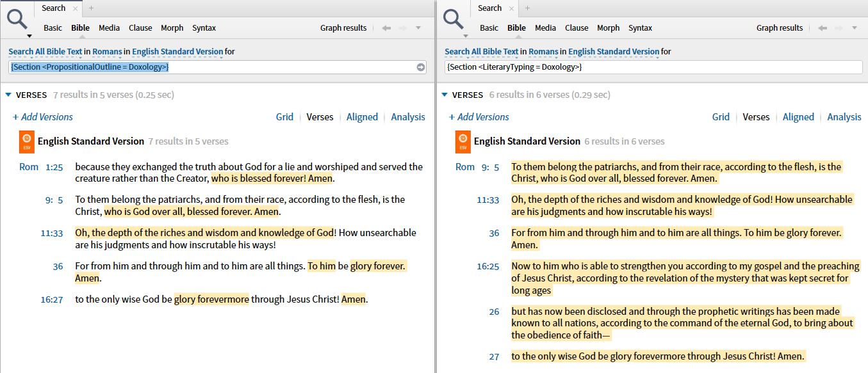The image size is (868, 373).
Task: Go forward with left panel arrow
Action: click(402, 28)
